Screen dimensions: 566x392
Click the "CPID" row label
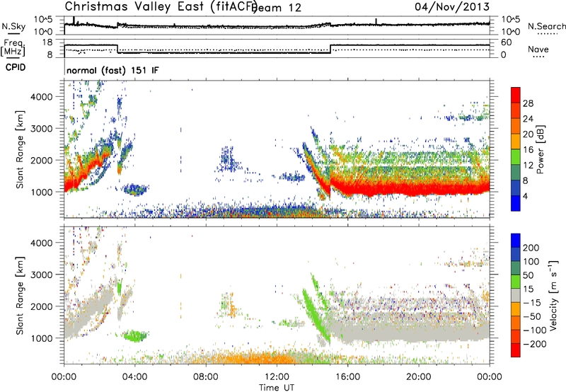tap(16, 67)
